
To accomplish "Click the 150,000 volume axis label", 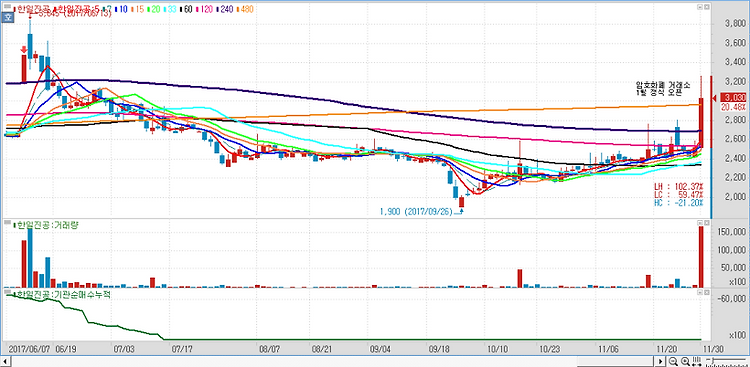I will [731, 232].
